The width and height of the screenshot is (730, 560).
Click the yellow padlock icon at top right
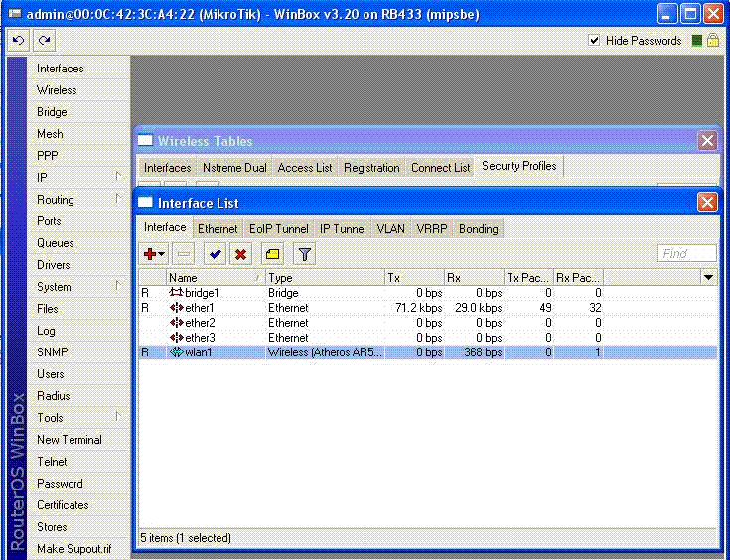click(x=712, y=41)
